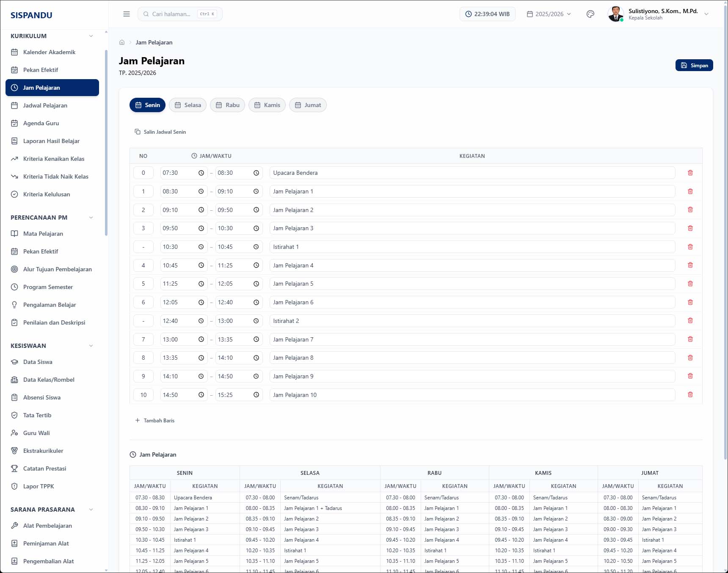
Task: Open the theme palette icon
Action: [590, 14]
